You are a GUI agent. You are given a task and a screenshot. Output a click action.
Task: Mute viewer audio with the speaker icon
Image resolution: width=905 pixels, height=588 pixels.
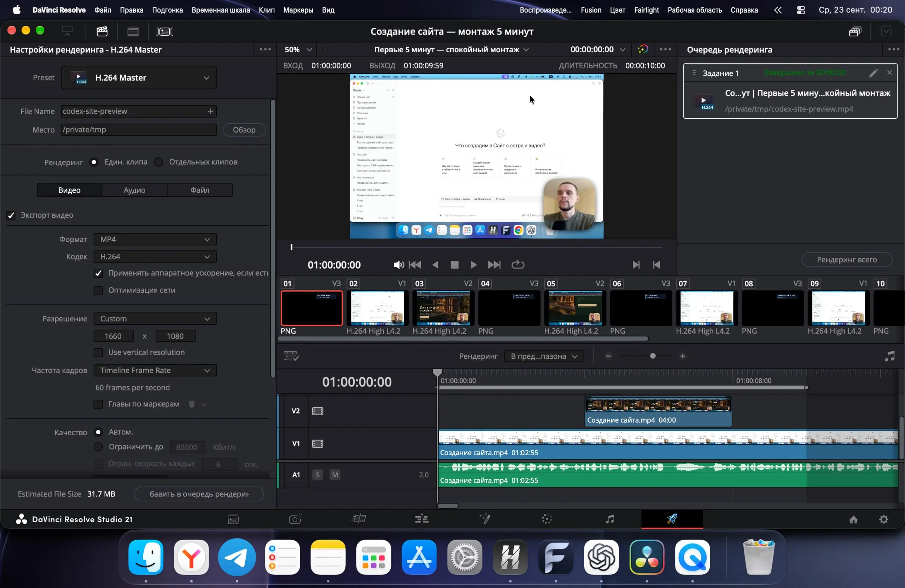coord(398,265)
